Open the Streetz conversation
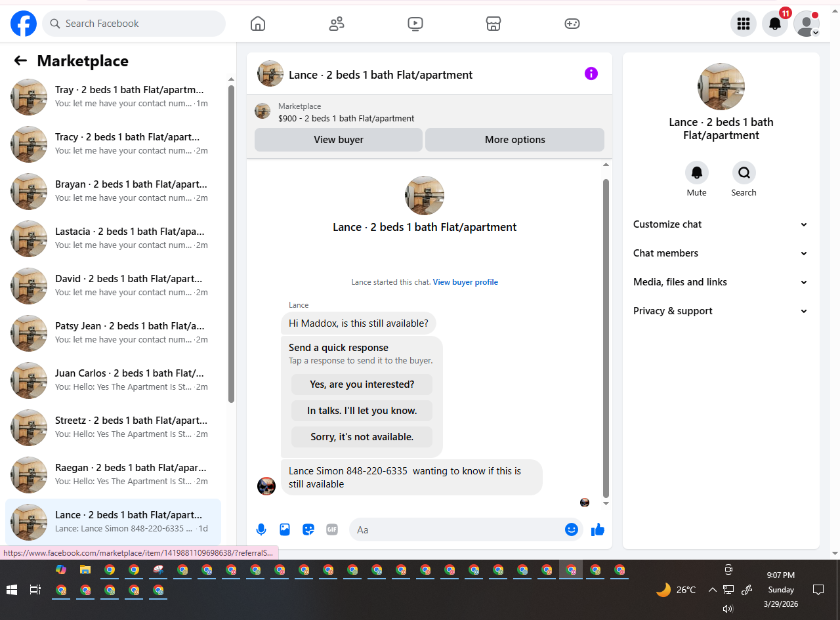840x620 pixels. (x=113, y=428)
